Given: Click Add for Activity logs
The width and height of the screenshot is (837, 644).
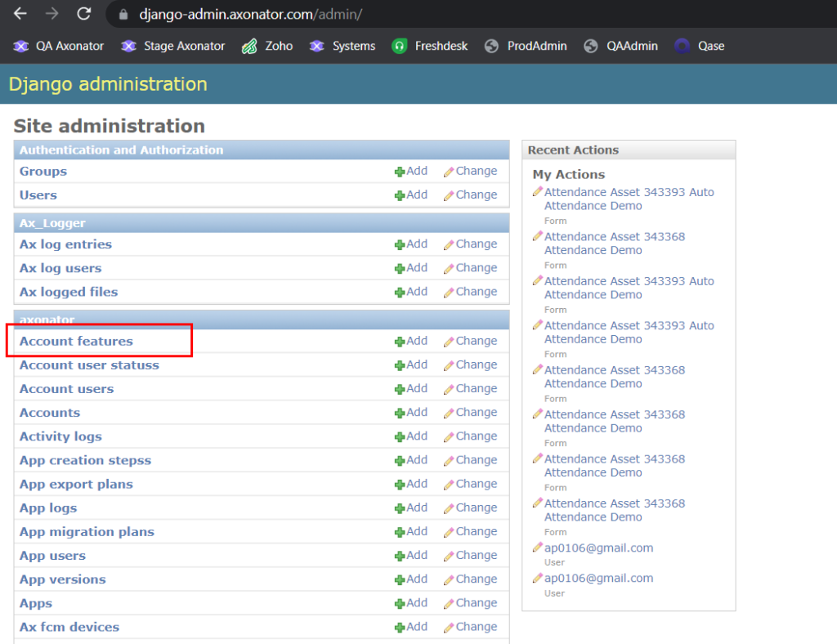Looking at the screenshot, I should [411, 436].
